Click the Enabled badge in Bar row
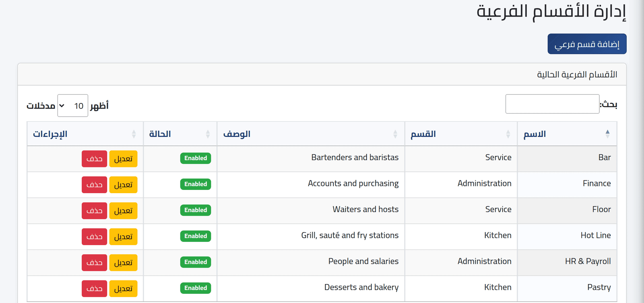This screenshot has width=644, height=303. point(196,158)
